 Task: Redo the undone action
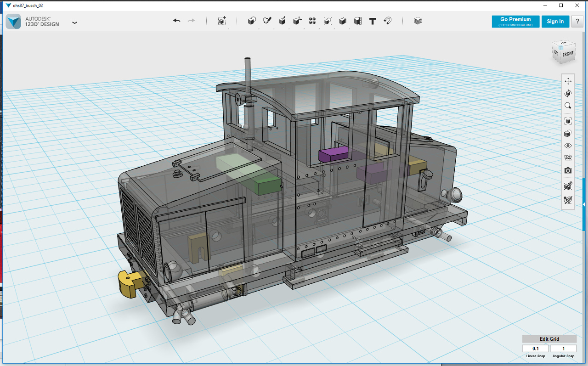[x=192, y=21]
